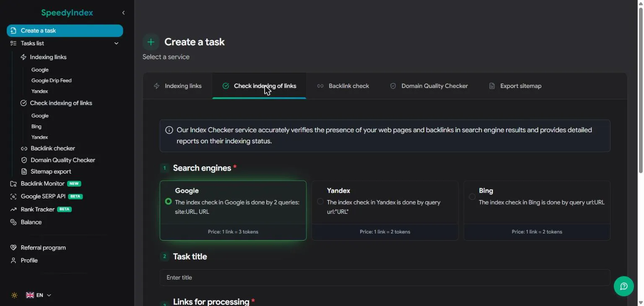Viewport: 644px width, 306px height.
Task: Click the Referral program heart icon
Action: (x=13, y=248)
